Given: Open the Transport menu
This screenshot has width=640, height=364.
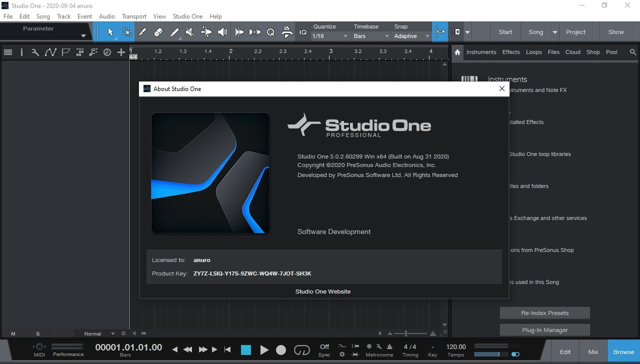Looking at the screenshot, I should pyautogui.click(x=134, y=16).
